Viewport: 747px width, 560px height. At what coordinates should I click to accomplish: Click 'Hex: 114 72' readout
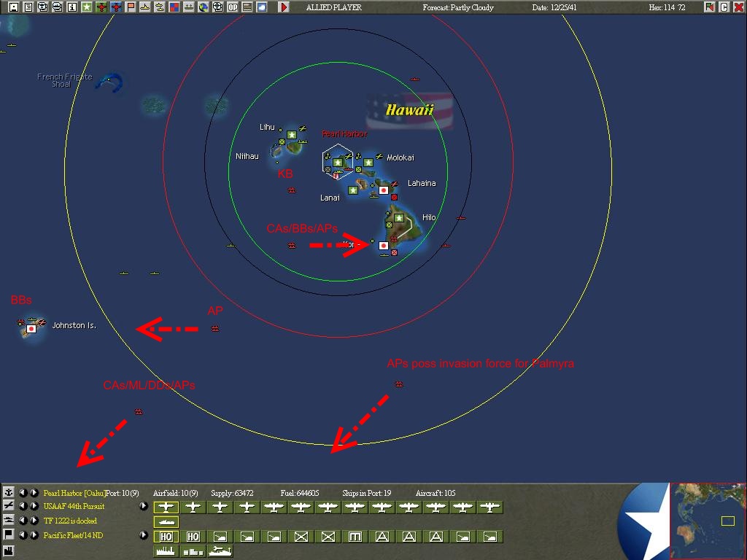[667, 7]
